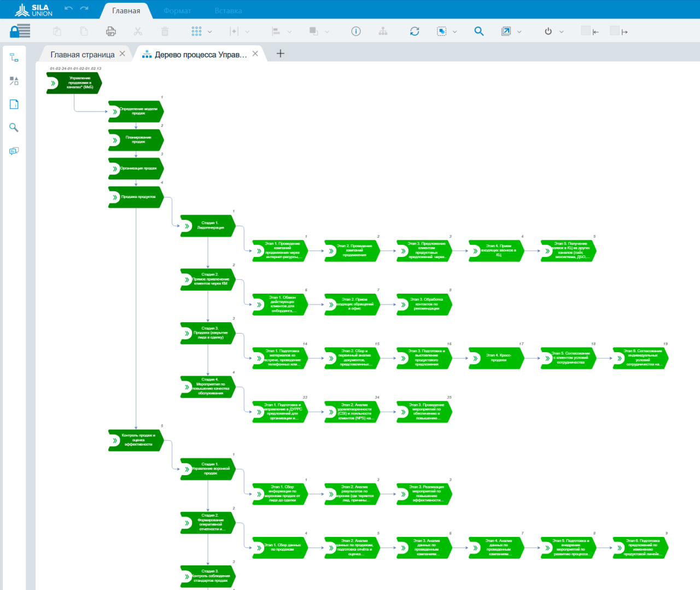Open the shapes palette in left sidebar
Image resolution: width=700 pixels, height=590 pixels.
click(x=14, y=81)
